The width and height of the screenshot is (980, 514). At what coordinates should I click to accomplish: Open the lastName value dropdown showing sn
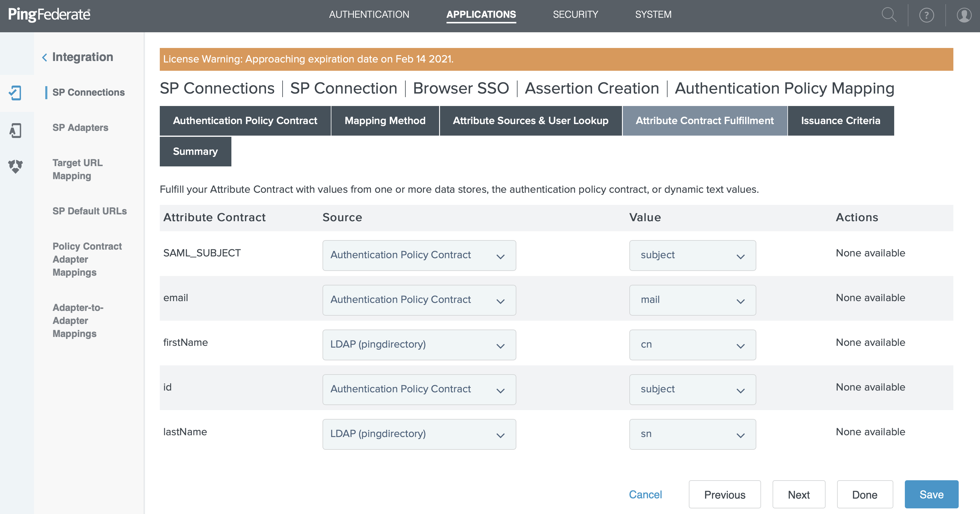(x=692, y=434)
